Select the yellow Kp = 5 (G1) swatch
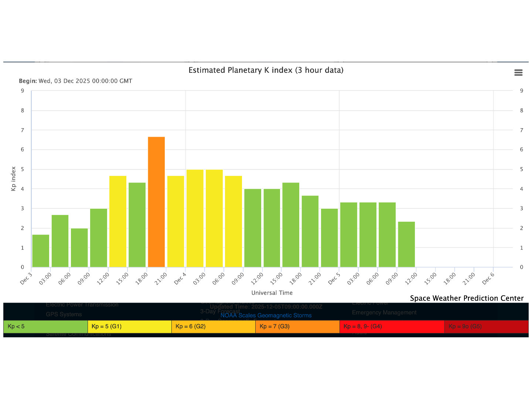The height and width of the screenshot is (399, 532). pos(129,327)
